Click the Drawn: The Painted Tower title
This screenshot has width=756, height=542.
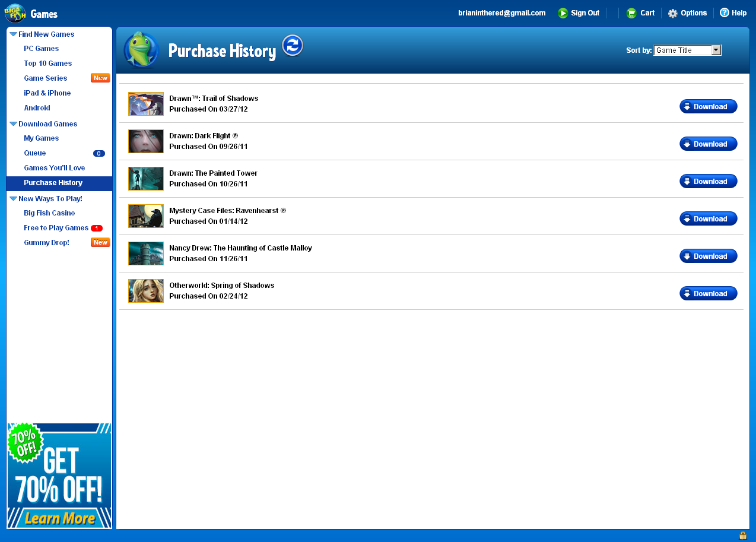pos(214,173)
